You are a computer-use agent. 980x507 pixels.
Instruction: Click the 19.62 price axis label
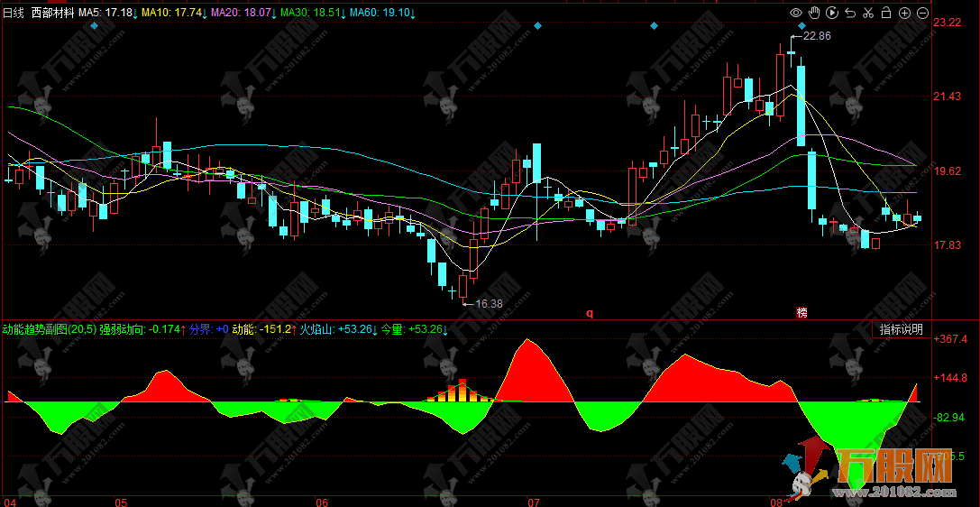coord(947,171)
